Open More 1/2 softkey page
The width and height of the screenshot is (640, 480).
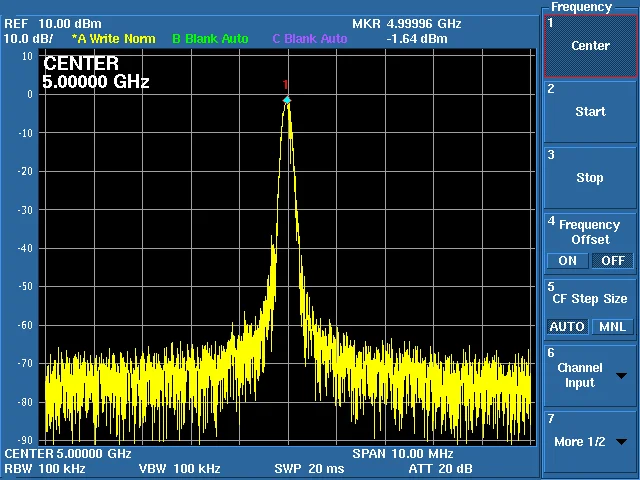pyautogui.click(x=590, y=442)
